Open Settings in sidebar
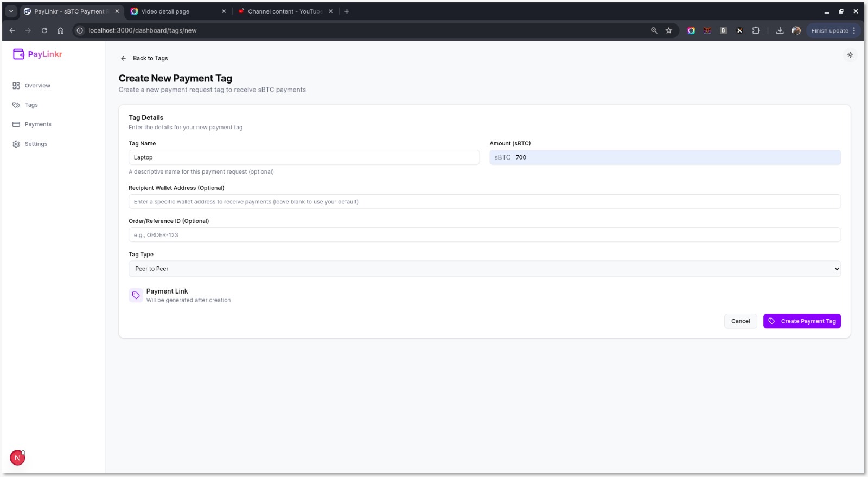 pyautogui.click(x=30, y=144)
